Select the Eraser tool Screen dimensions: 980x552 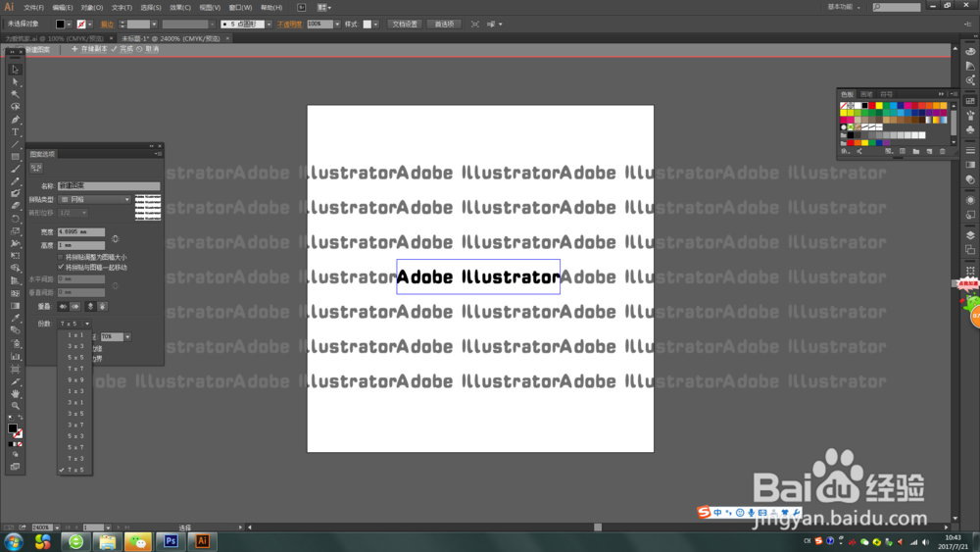pos(15,206)
